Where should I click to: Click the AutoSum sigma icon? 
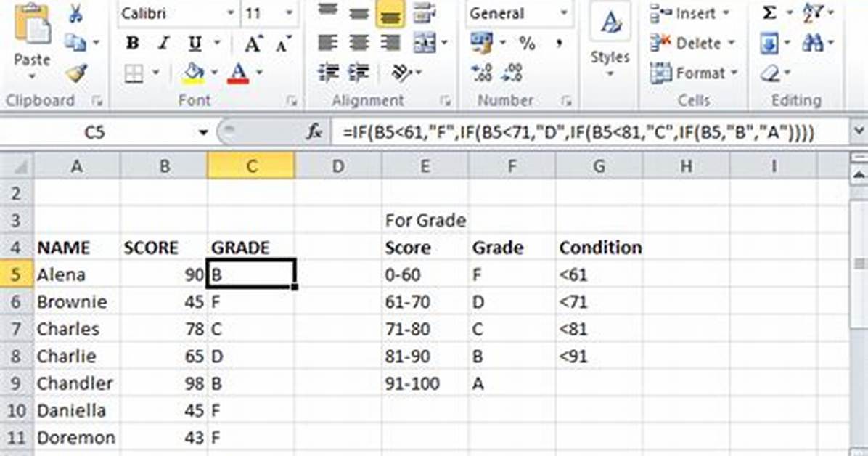pos(769,12)
